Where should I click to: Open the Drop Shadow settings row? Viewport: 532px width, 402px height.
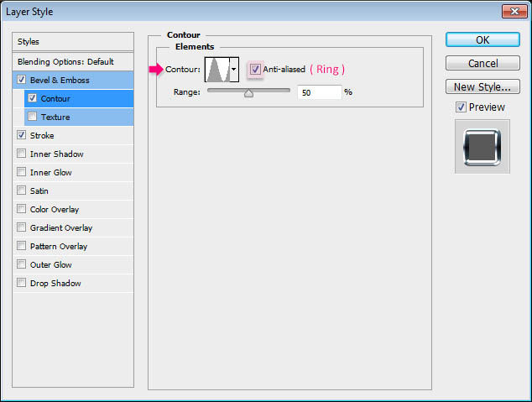[73, 284]
